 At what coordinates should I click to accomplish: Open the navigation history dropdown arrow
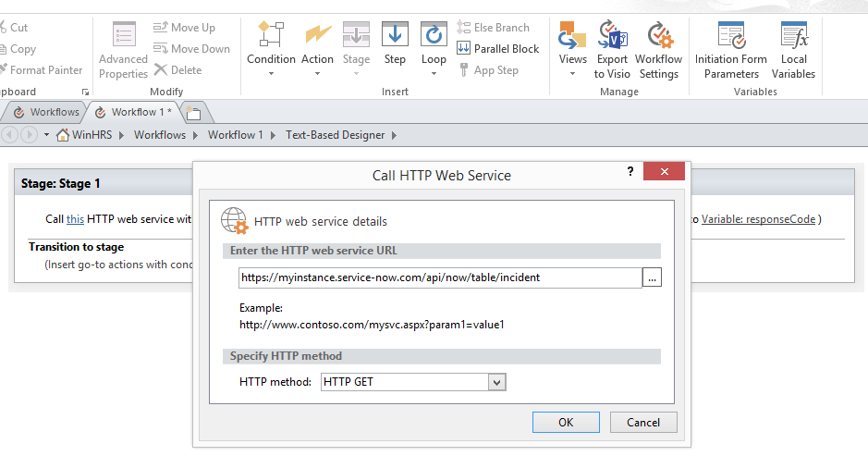coord(46,135)
